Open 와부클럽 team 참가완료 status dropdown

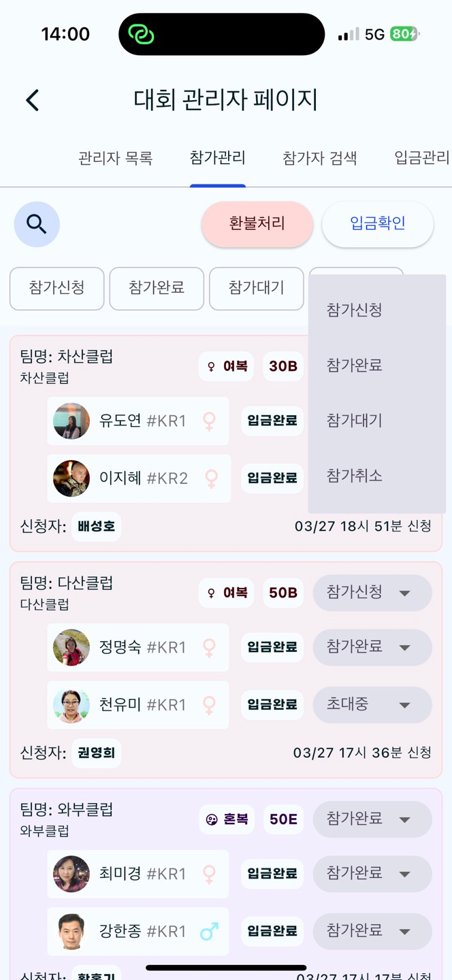pos(372,819)
